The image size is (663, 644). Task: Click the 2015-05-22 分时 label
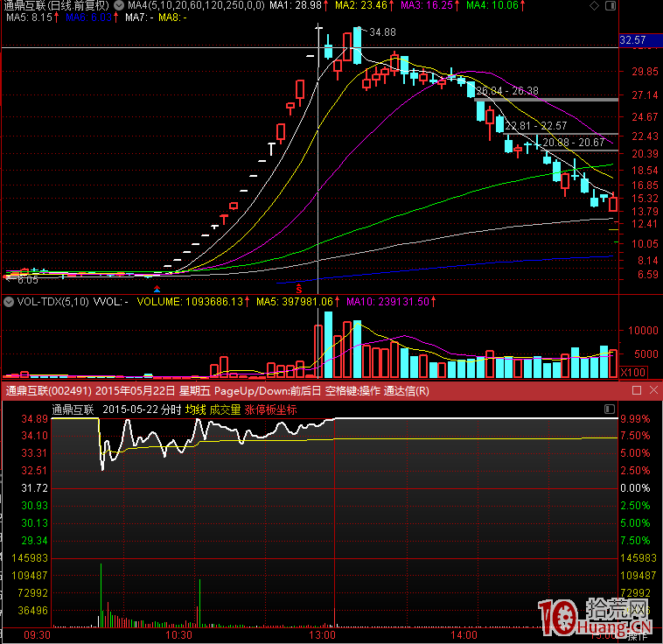[142, 409]
